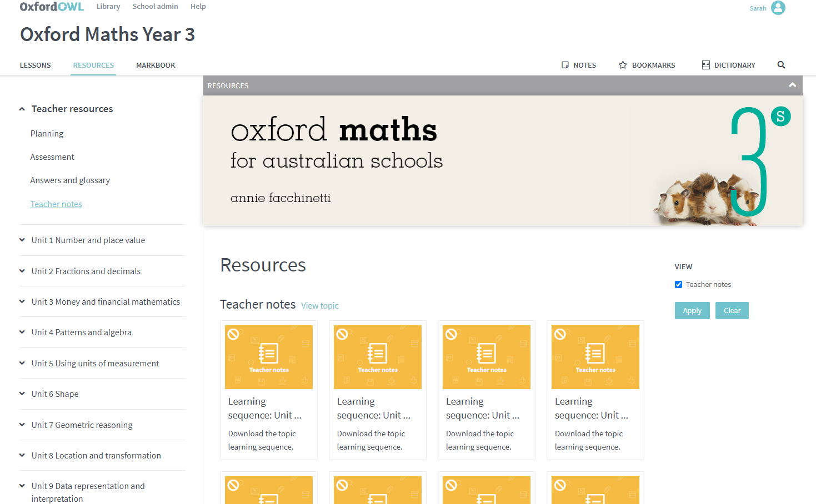Click the oxford maths banner image
This screenshot has width=816, height=504.
pos(503,161)
